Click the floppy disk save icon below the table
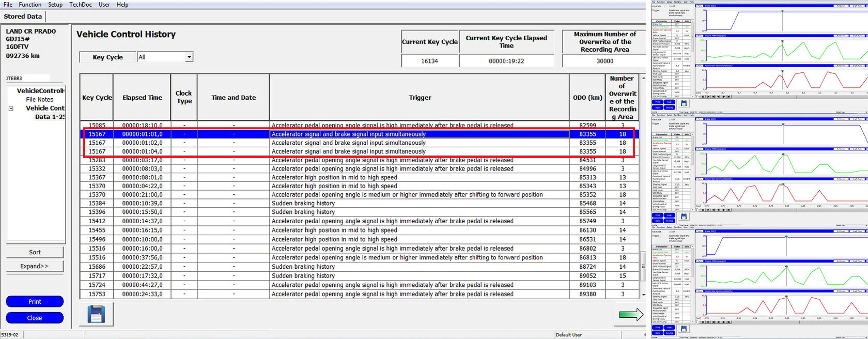The image size is (868, 339). (x=96, y=314)
